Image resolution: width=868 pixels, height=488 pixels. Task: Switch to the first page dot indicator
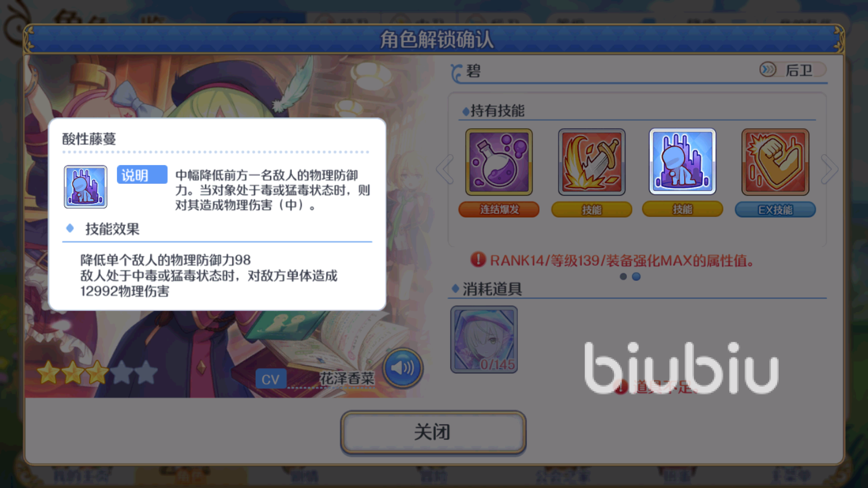click(x=623, y=277)
